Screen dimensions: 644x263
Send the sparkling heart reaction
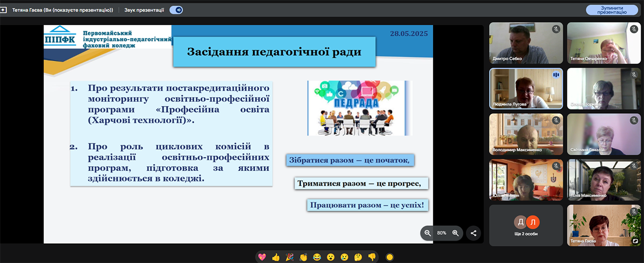(x=262, y=257)
